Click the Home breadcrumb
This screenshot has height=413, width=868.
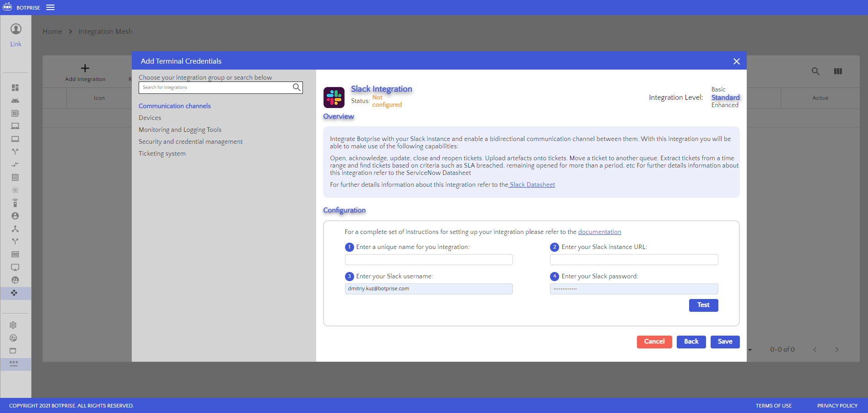pyautogui.click(x=52, y=32)
